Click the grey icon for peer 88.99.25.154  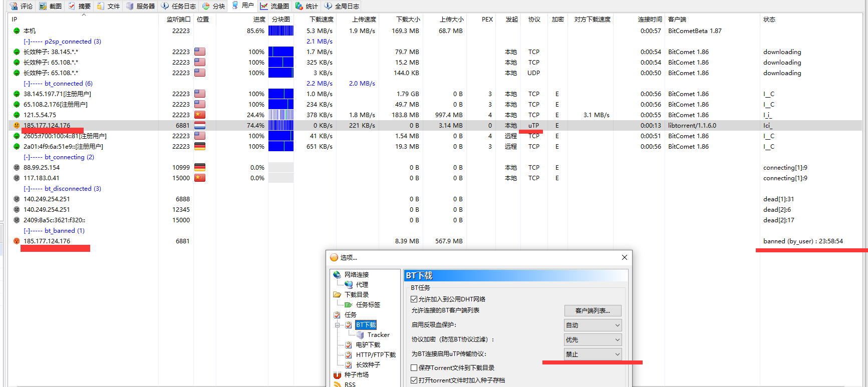pyautogui.click(x=17, y=168)
